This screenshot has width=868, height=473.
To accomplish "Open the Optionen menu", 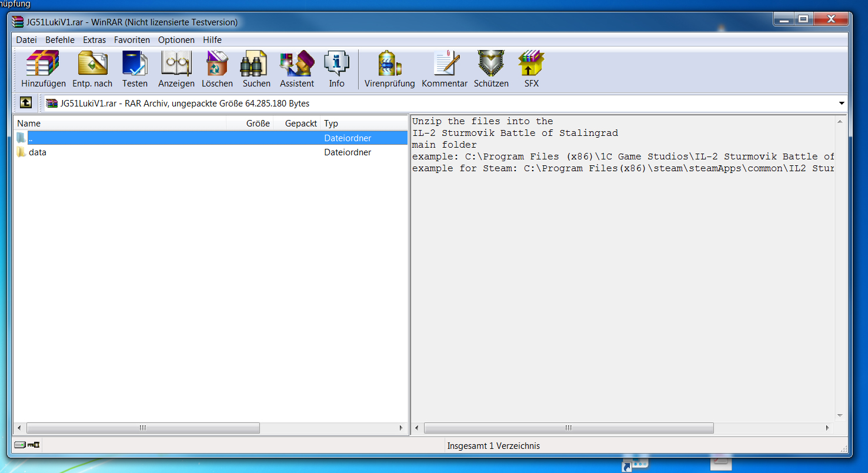I will (176, 40).
